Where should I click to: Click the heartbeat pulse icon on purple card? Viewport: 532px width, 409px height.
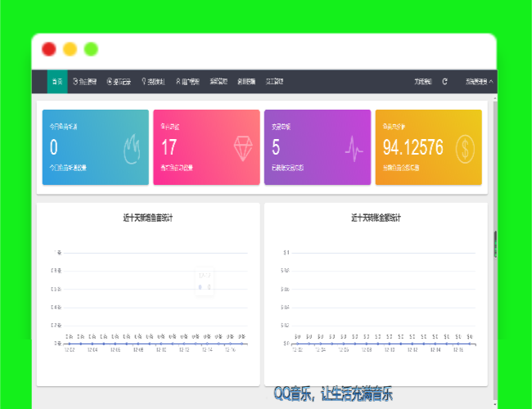pos(354,148)
